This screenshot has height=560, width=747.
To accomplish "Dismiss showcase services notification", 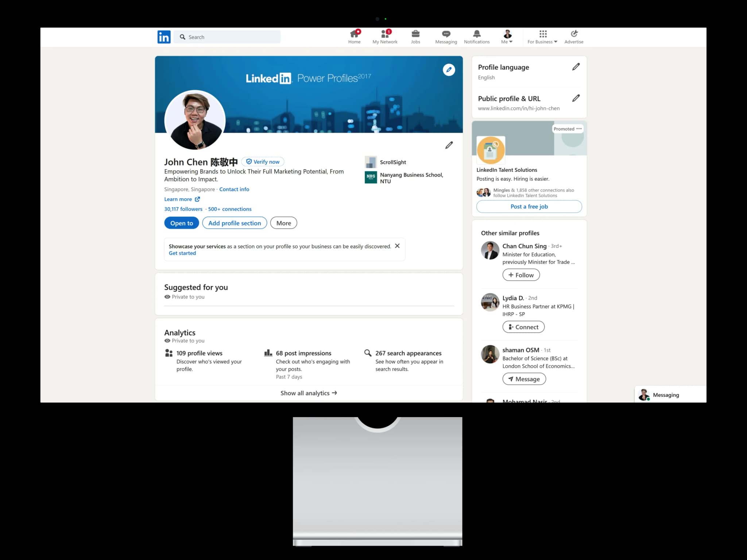I will [397, 245].
